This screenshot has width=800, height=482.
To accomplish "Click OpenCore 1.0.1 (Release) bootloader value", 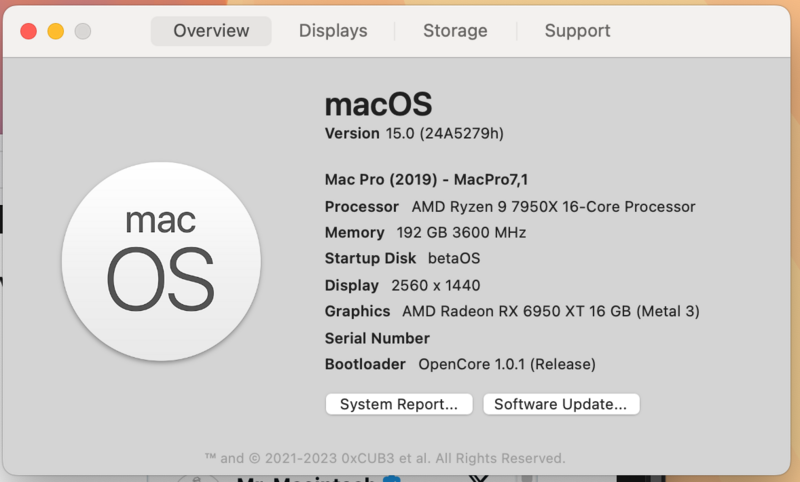I will [x=507, y=364].
